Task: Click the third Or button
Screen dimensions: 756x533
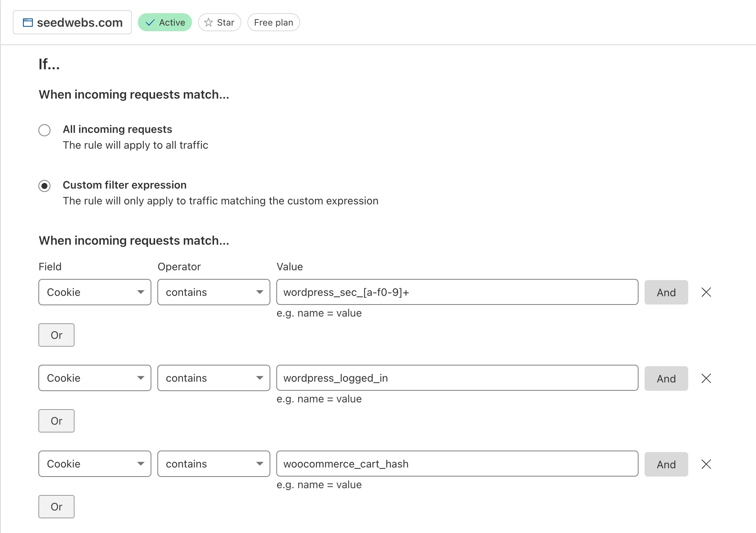Action: pyautogui.click(x=56, y=507)
